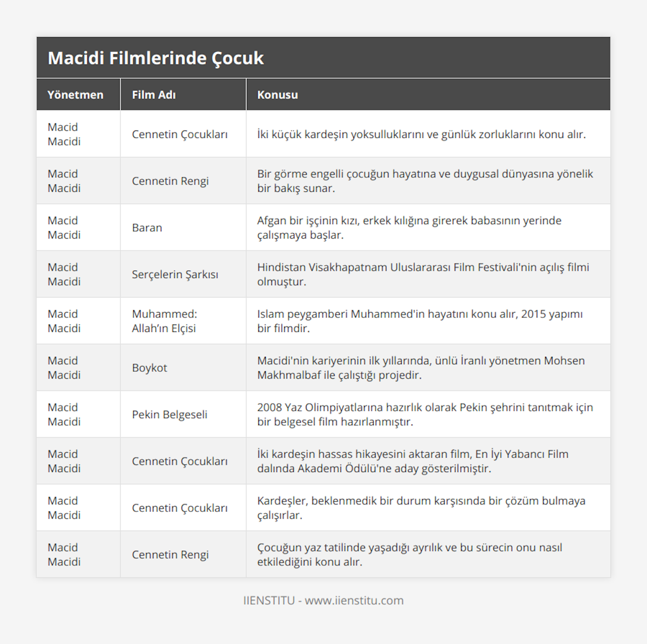Select the 2015 yapımı film description
This screenshot has width=647, height=644.
[419, 321]
